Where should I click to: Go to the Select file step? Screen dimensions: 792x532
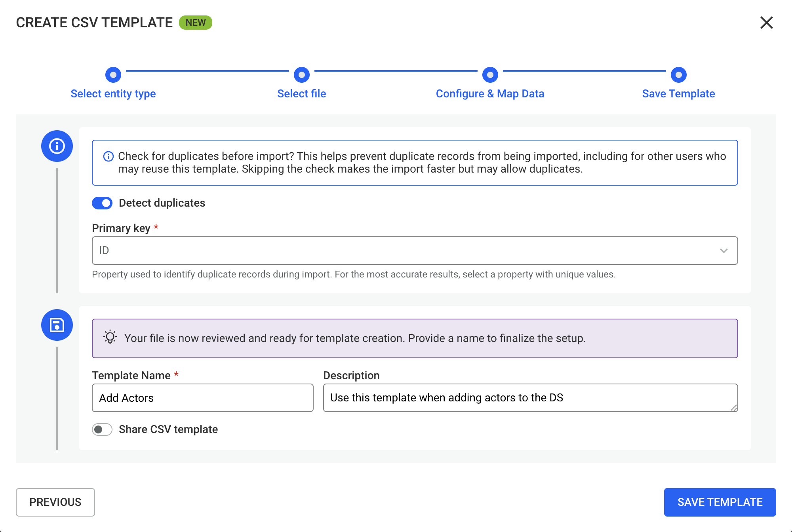(302, 94)
